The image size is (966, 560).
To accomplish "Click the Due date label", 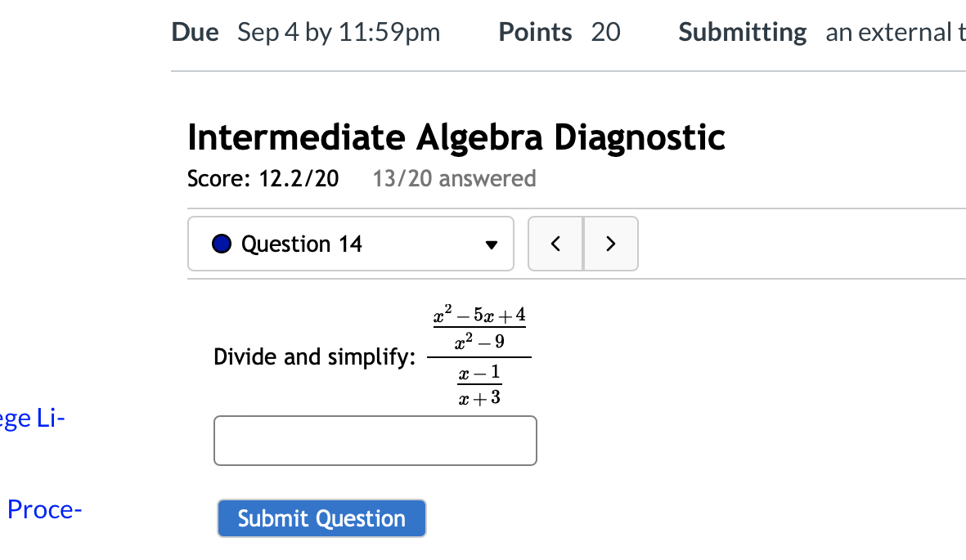I will tap(195, 33).
